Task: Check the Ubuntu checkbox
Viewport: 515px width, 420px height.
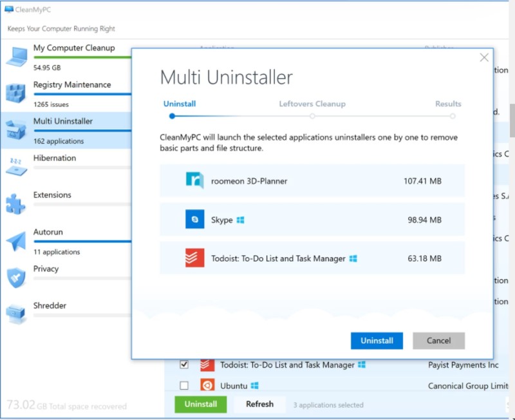Action: [x=184, y=385]
